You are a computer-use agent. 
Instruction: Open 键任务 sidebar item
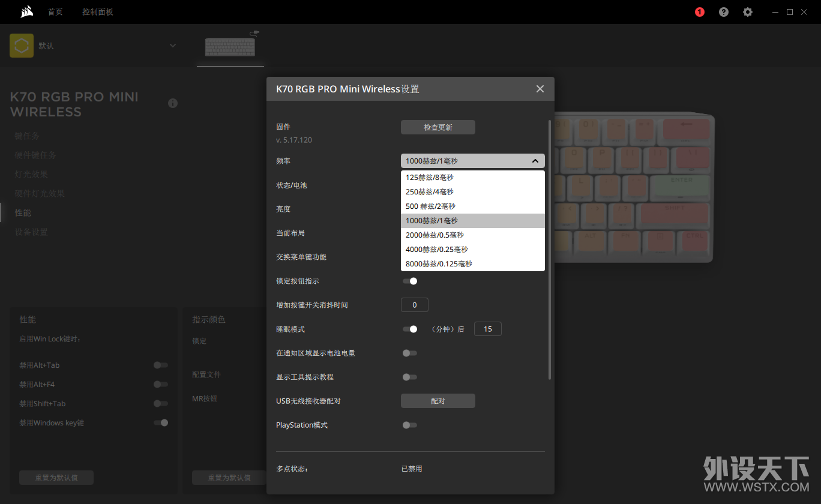coord(27,136)
